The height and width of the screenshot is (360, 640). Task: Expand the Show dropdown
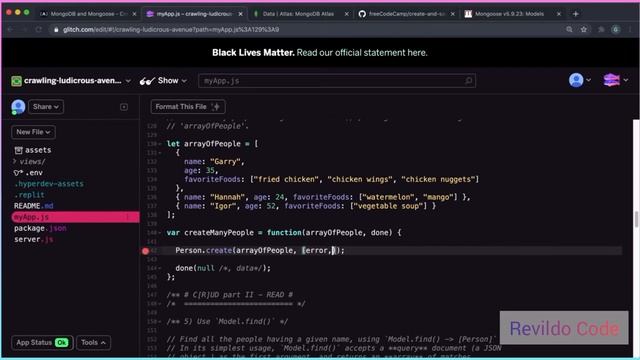[x=184, y=81]
